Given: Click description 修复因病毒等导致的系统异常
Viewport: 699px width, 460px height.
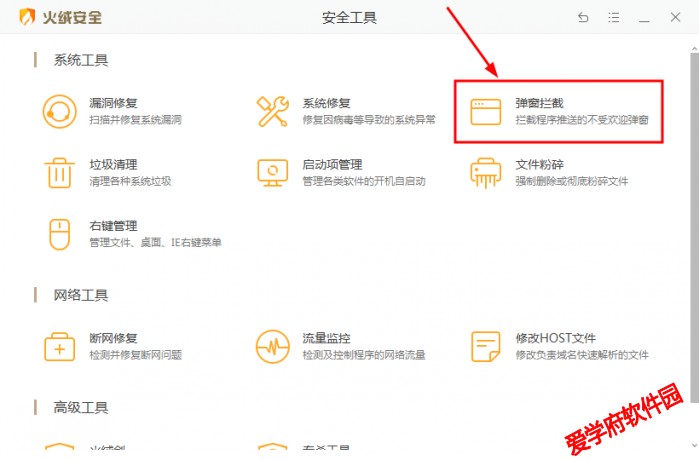Looking at the screenshot, I should [x=369, y=120].
